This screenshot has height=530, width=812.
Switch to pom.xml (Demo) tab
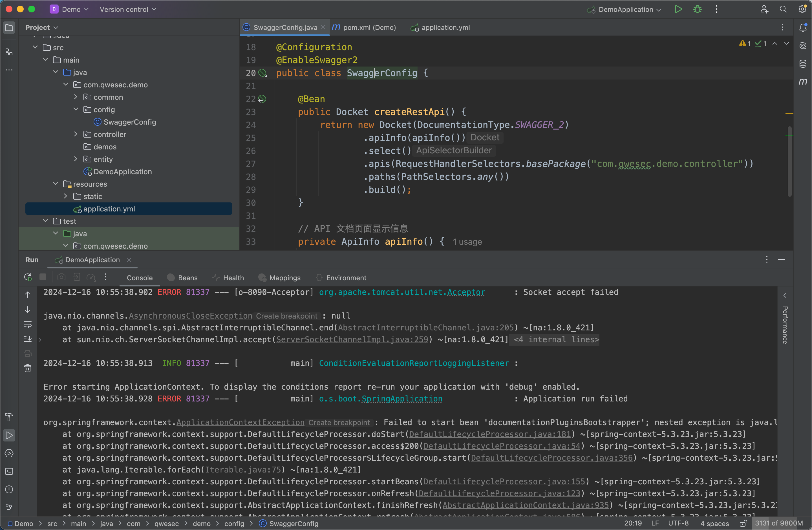point(364,27)
